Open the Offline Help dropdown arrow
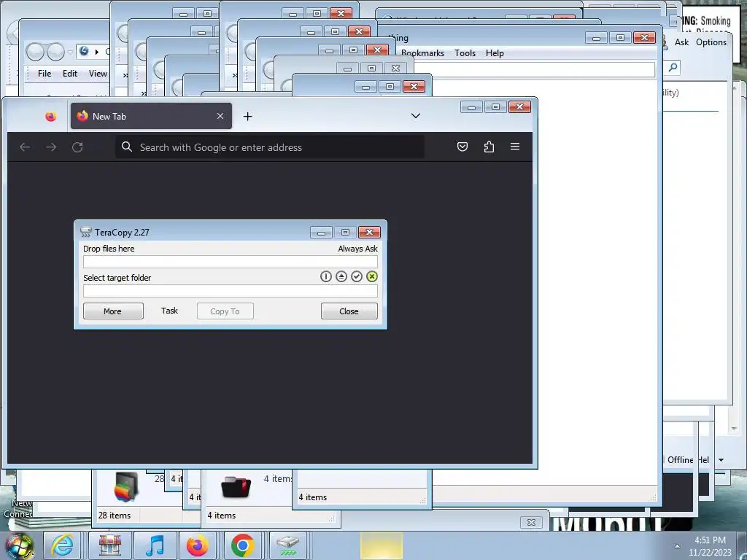 (721, 460)
